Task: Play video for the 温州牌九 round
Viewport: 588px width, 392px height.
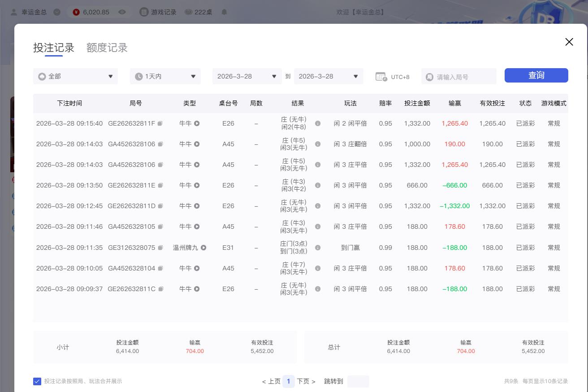Action: [203, 247]
